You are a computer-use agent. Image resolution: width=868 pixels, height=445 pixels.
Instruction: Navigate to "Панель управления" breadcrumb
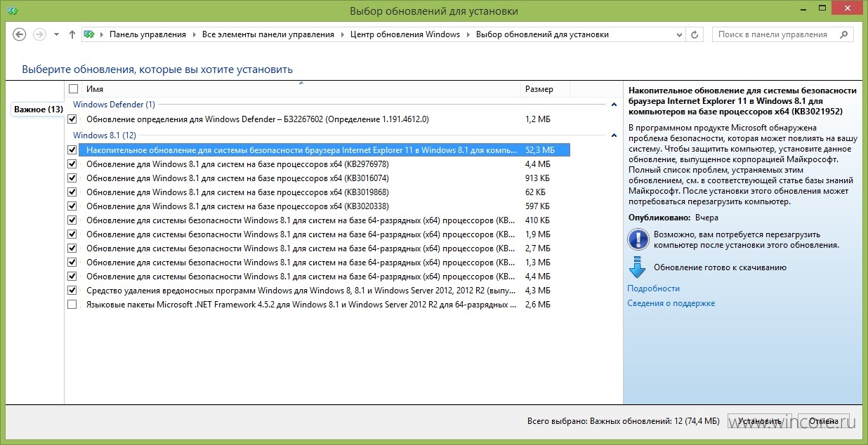pyautogui.click(x=147, y=34)
